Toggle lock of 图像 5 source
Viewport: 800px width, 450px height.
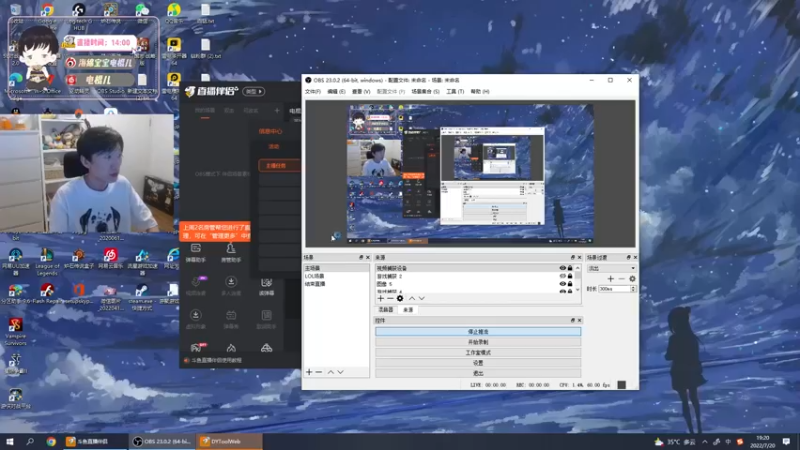(x=570, y=284)
